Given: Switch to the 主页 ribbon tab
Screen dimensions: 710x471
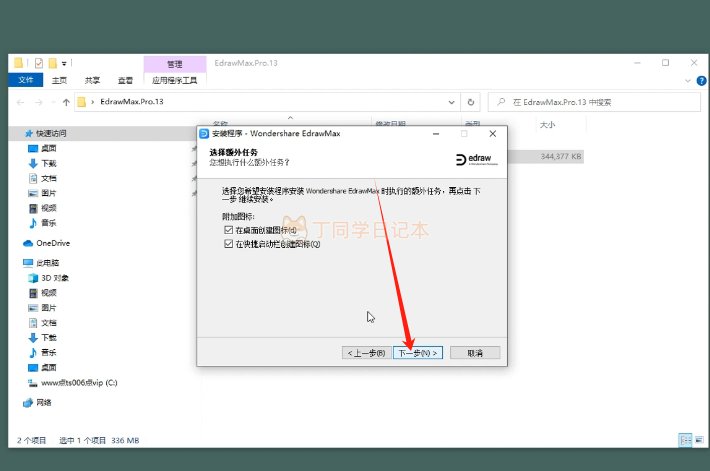Looking at the screenshot, I should pyautogui.click(x=59, y=80).
